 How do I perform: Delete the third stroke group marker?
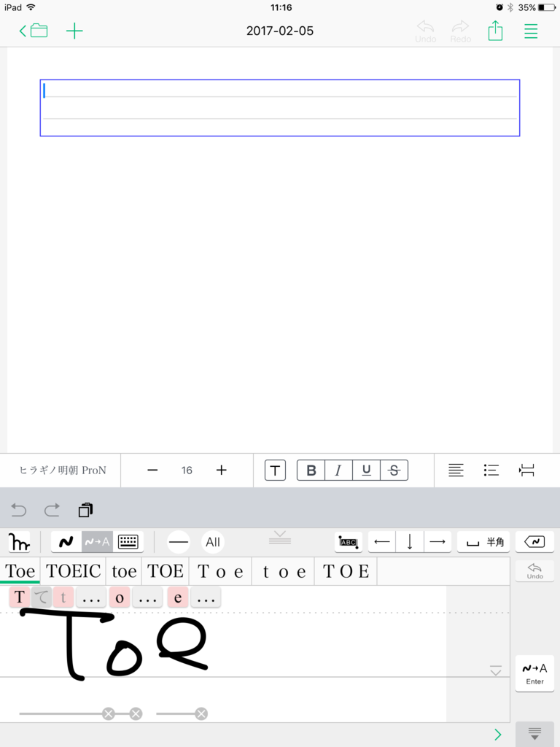click(201, 713)
